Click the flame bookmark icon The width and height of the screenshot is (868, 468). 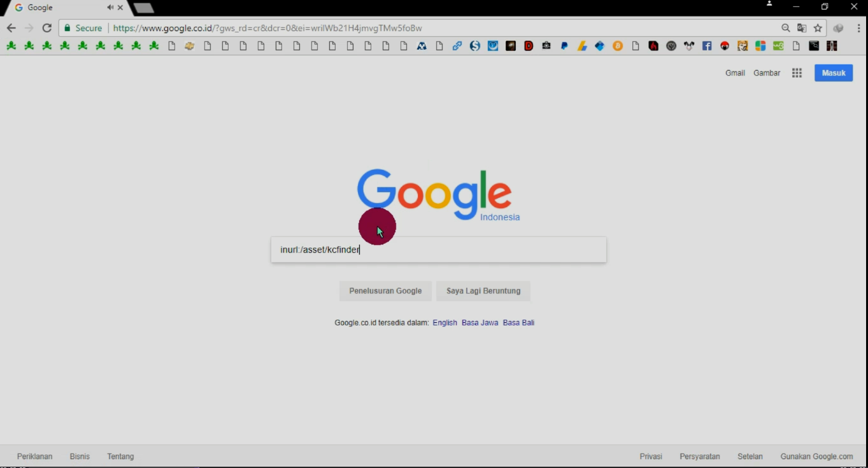click(x=653, y=45)
